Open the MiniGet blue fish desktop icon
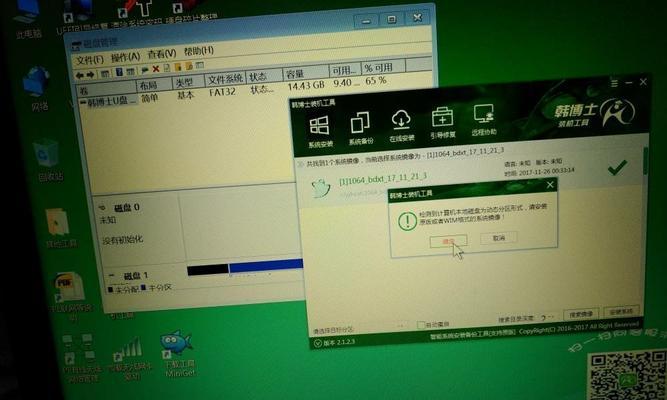Screen dimensions: 667x400 (x=178, y=353)
